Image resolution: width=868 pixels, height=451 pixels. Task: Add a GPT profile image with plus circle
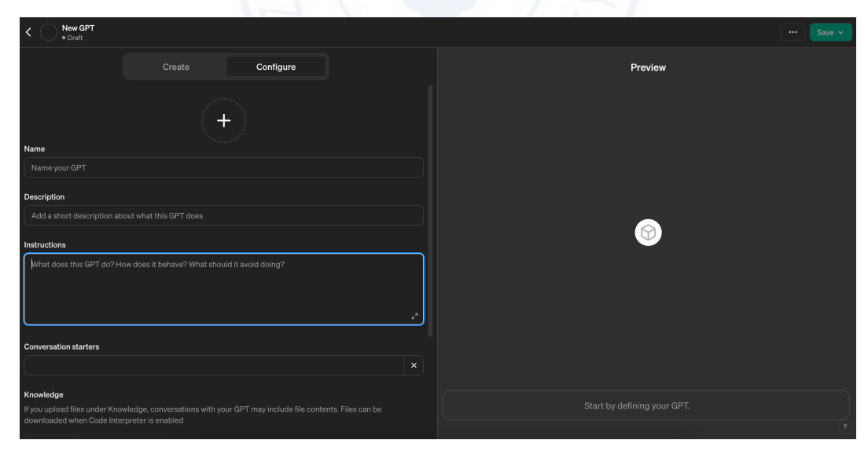click(223, 121)
